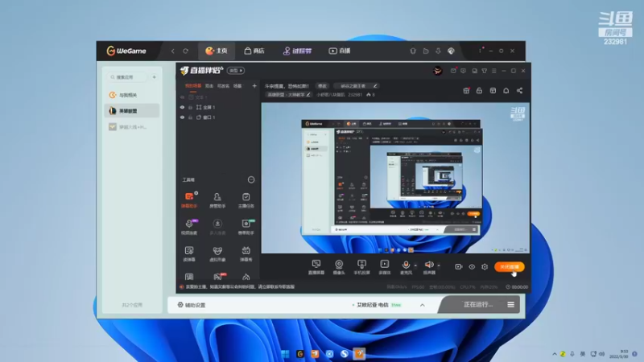
Task: Open the settings gear in 直播伴侣
Action: (485, 267)
